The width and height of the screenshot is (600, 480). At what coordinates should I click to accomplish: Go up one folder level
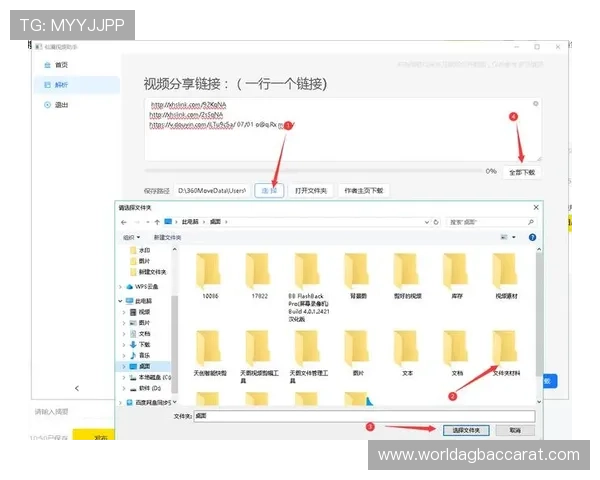157,222
